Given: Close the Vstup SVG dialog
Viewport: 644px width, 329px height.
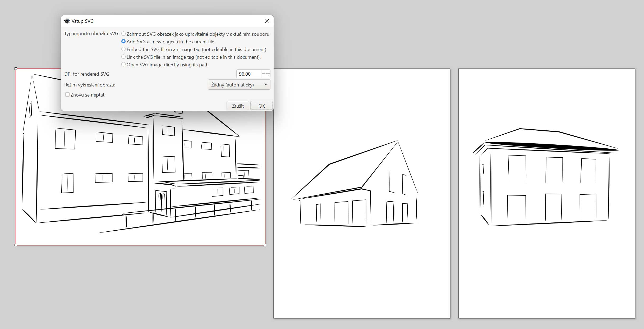Looking at the screenshot, I should [x=267, y=21].
